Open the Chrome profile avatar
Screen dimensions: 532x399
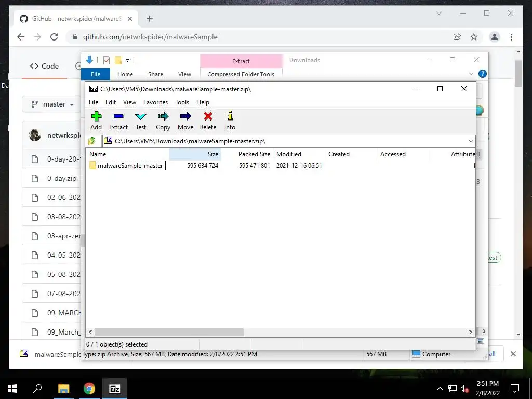[x=495, y=37]
